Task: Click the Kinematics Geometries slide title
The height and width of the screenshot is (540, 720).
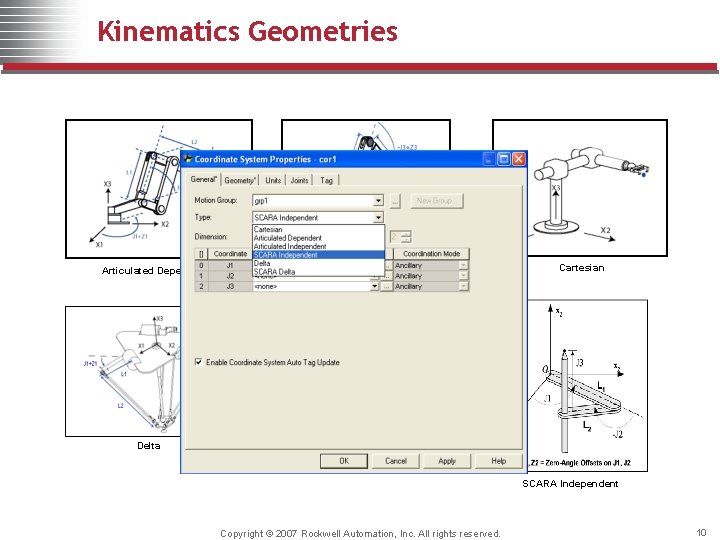Action: (x=248, y=31)
